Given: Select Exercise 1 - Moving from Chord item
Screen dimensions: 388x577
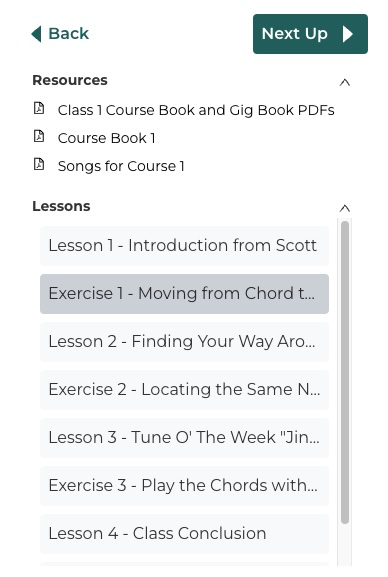Looking at the screenshot, I should pyautogui.click(x=184, y=294).
